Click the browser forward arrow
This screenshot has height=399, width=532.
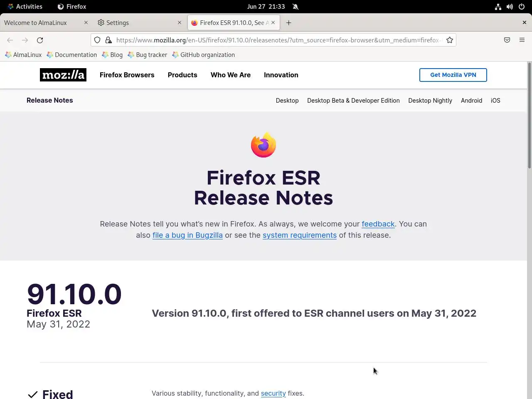coord(25,40)
